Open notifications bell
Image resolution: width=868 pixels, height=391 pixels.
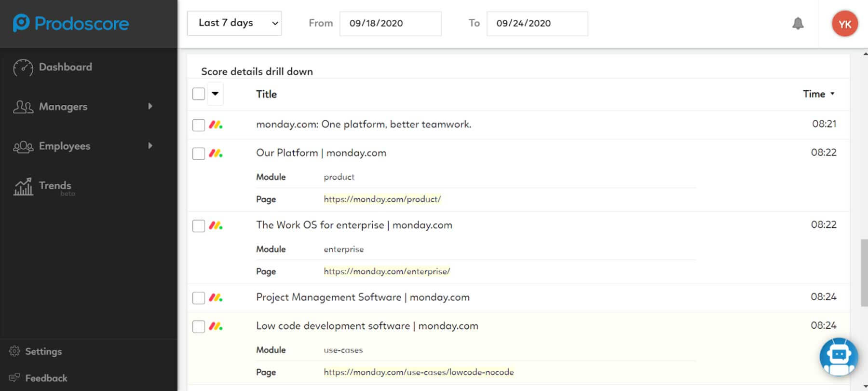(x=798, y=23)
